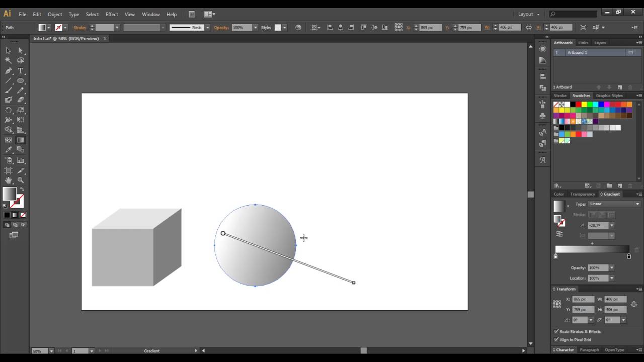Uncheck Scale Strokes & Effects
Viewport: 644px width, 362px height.
pyautogui.click(x=556, y=331)
